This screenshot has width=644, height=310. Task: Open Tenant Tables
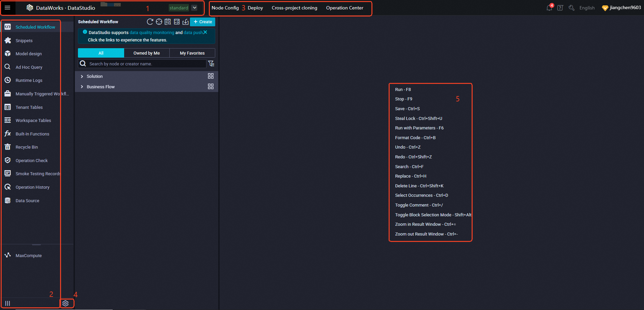(x=29, y=107)
